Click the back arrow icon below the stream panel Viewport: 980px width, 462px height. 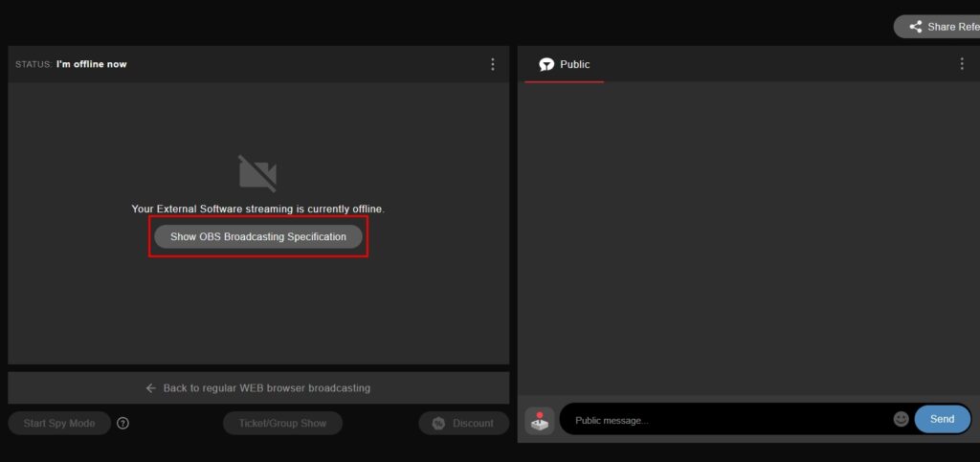(x=150, y=388)
